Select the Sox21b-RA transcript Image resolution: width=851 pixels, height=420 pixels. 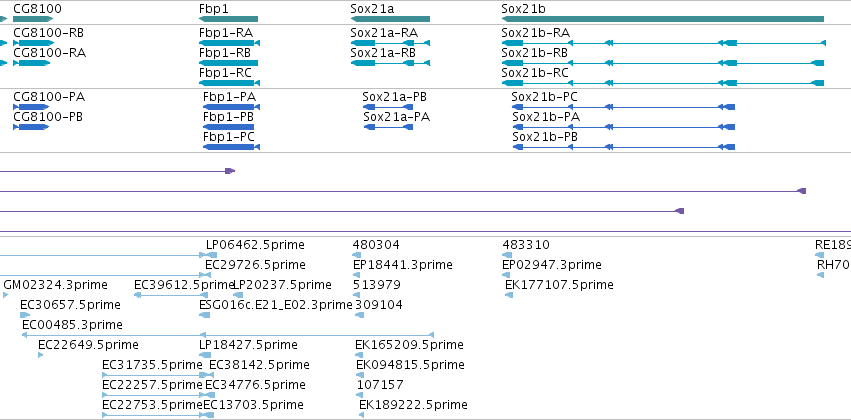pyautogui.click(x=664, y=43)
